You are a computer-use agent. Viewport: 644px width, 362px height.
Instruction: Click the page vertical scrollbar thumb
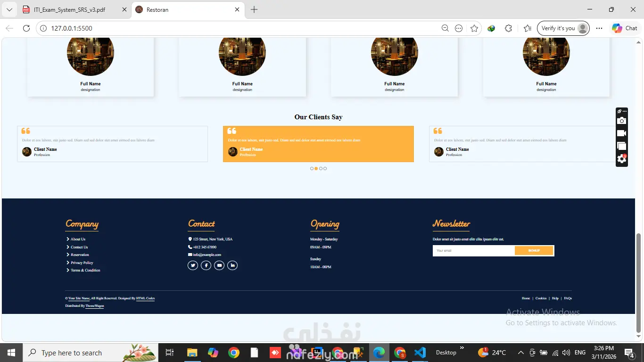(639, 283)
